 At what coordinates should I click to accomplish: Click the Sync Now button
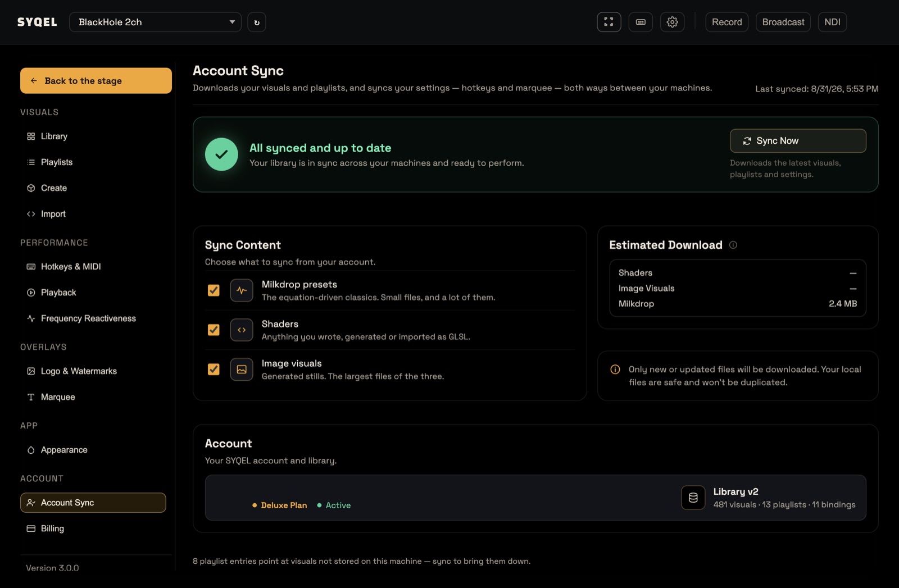798,141
